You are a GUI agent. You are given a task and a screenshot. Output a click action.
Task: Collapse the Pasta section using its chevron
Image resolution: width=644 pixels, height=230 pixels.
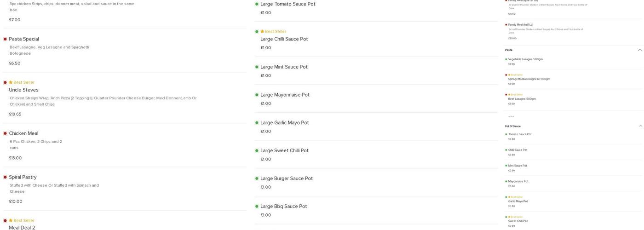640,50
